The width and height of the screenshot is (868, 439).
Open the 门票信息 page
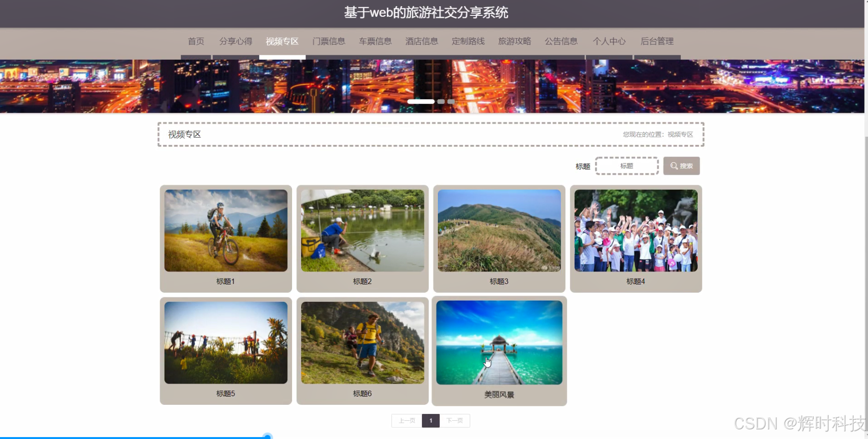coord(329,41)
